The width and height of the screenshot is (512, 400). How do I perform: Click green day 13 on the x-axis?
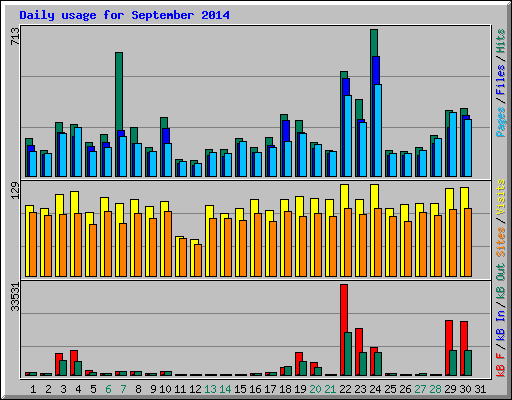(210, 389)
